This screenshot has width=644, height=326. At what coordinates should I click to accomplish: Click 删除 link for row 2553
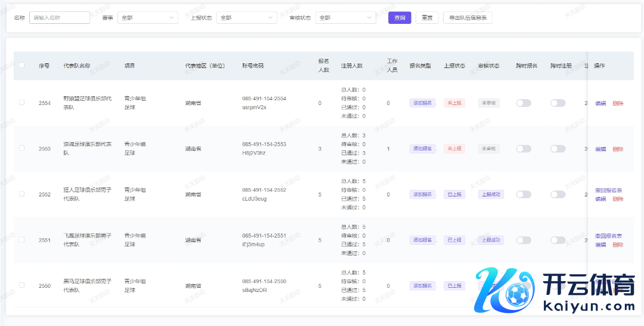point(618,149)
